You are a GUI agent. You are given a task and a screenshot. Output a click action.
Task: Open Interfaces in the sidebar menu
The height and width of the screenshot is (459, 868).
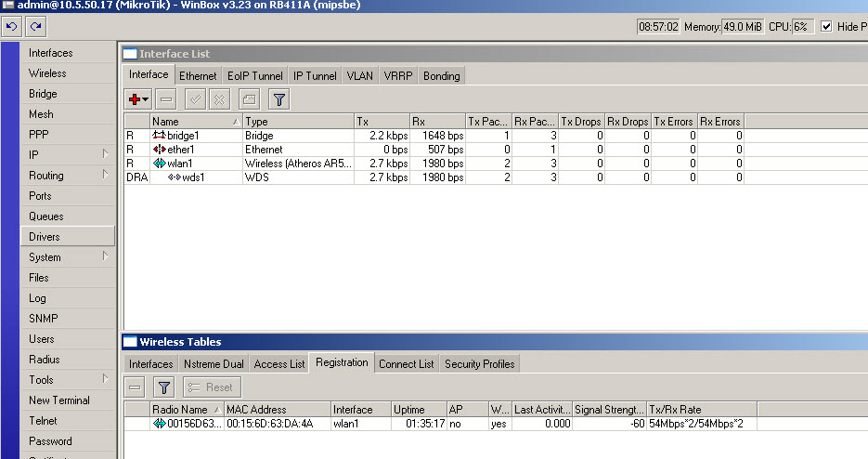point(68,53)
